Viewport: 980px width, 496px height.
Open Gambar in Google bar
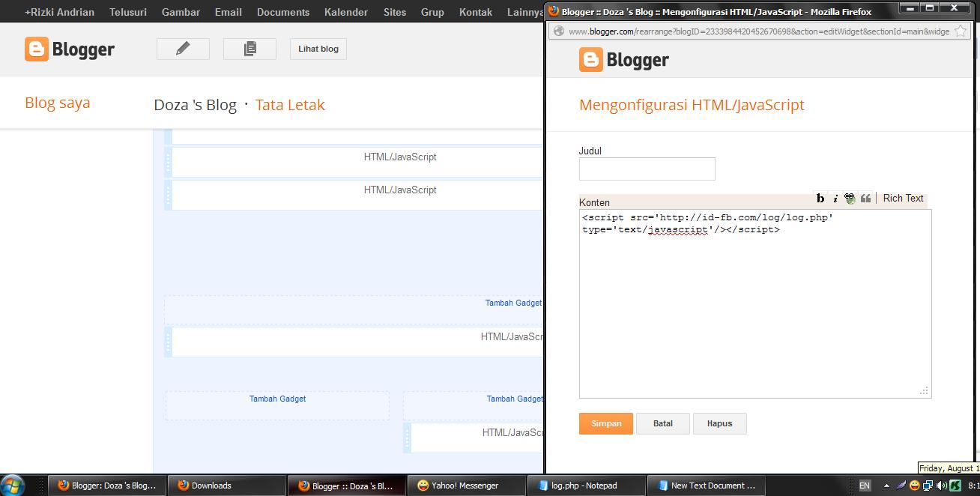click(x=181, y=12)
